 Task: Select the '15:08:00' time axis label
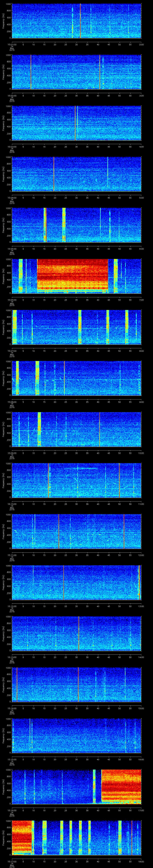[12, 402]
